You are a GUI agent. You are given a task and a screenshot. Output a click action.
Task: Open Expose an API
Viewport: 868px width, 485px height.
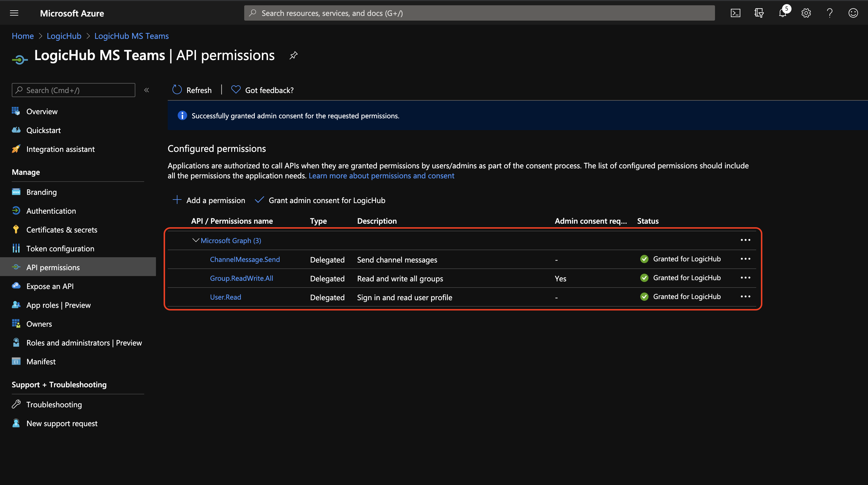[x=50, y=286]
